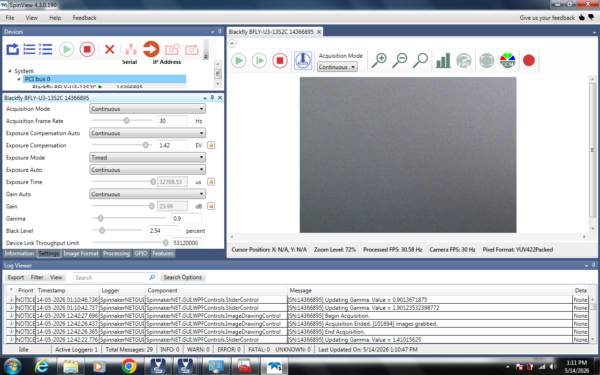Open the Gain Auto dropdown
600x375 pixels.
pos(147,194)
